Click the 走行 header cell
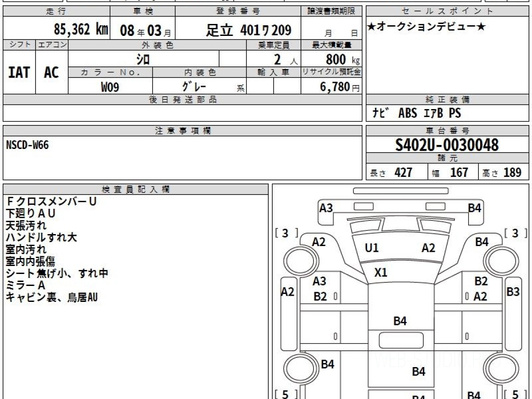 point(56,12)
